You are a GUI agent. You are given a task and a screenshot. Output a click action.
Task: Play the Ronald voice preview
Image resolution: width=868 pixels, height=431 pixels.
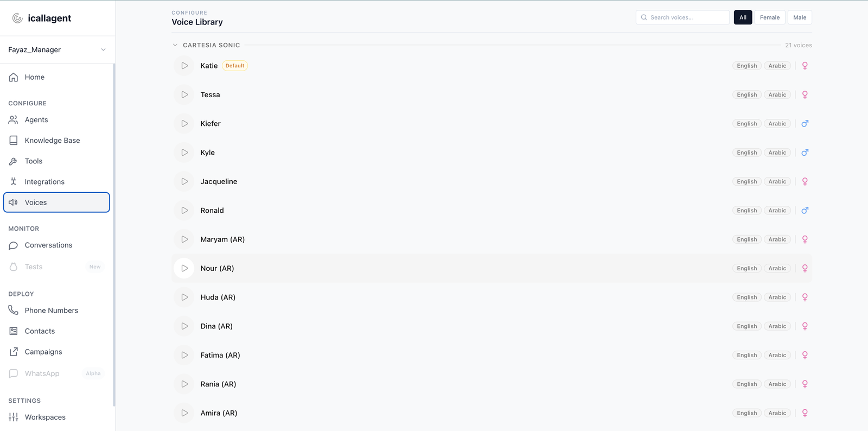click(184, 211)
